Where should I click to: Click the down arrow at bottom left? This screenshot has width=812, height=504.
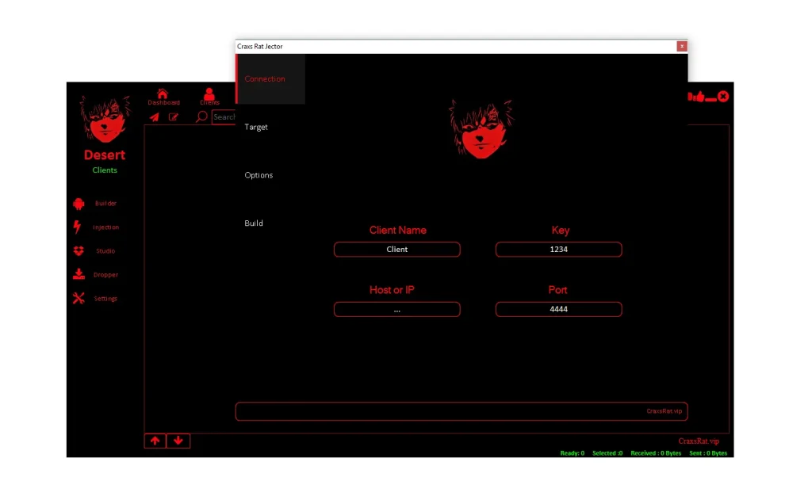click(178, 441)
